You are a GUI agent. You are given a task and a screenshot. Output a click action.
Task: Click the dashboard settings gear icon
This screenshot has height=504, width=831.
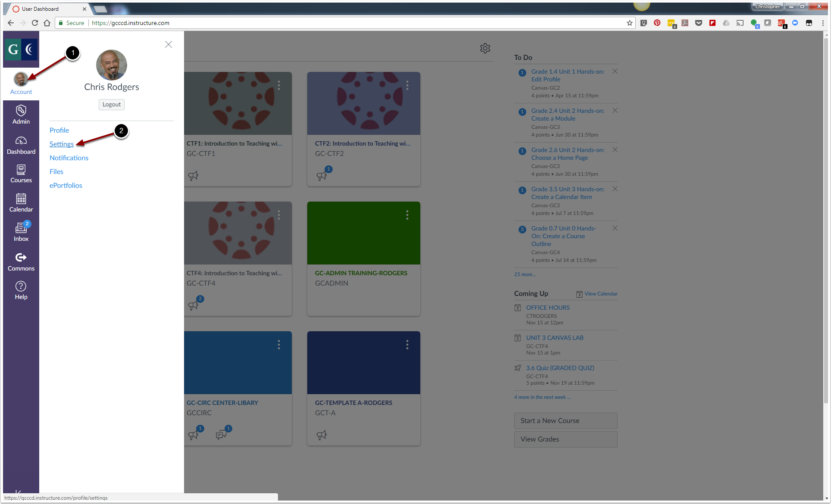coord(485,48)
